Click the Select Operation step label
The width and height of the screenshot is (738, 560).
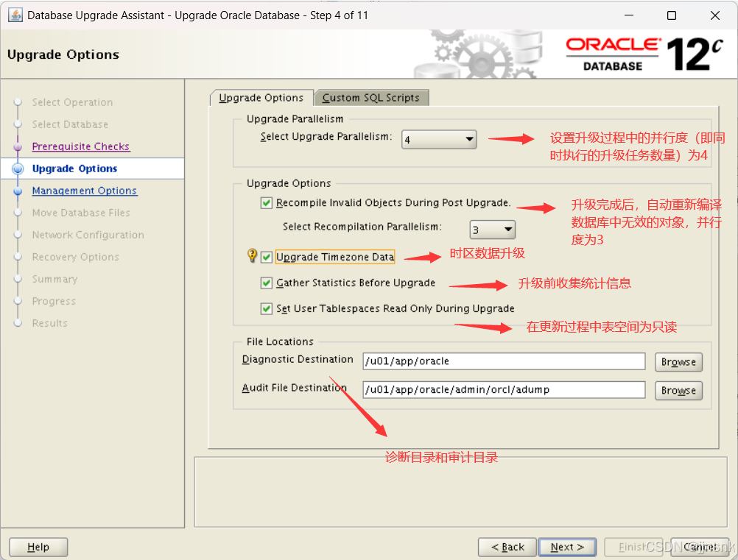tap(72, 102)
